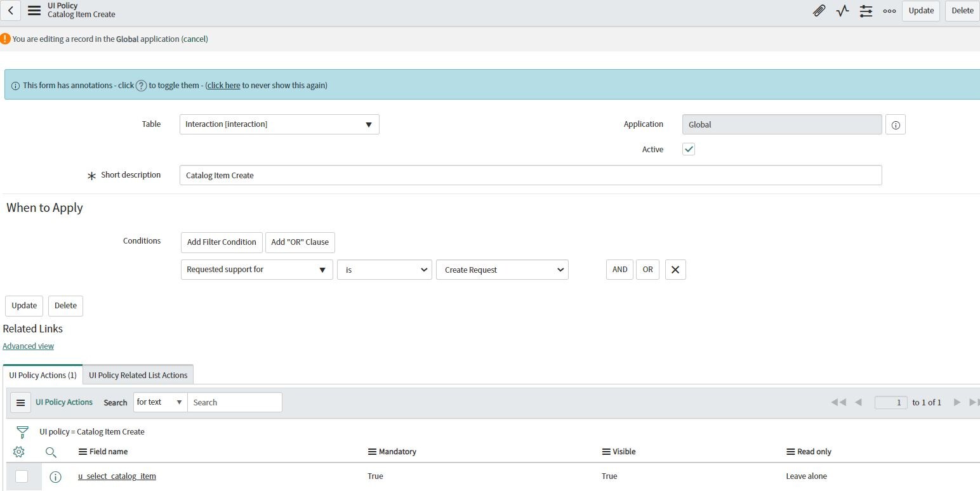Open the Create Request value dropdown
Viewport: 980px width, 491px height.
click(502, 270)
